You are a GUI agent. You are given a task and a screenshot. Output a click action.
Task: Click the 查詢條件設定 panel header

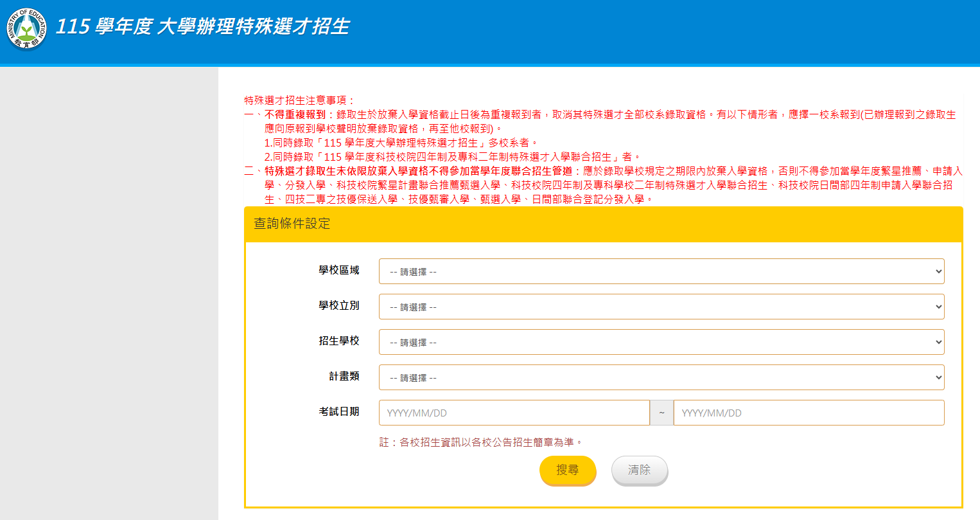[x=292, y=224]
